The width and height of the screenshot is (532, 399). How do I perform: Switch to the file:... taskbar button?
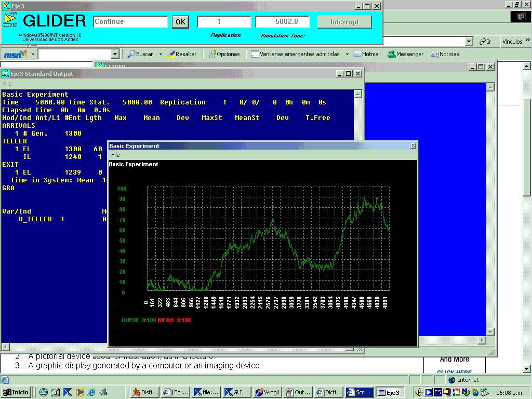coord(206,392)
